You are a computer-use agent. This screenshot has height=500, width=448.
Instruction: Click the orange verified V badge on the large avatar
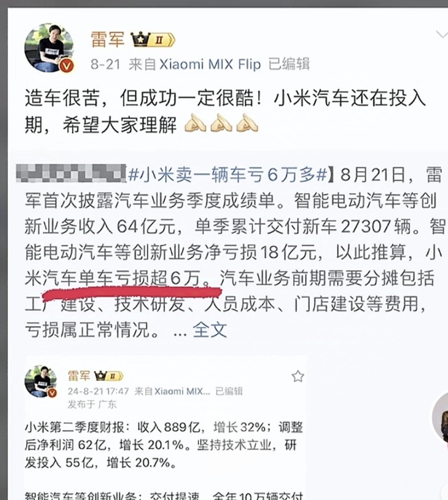coord(67,66)
